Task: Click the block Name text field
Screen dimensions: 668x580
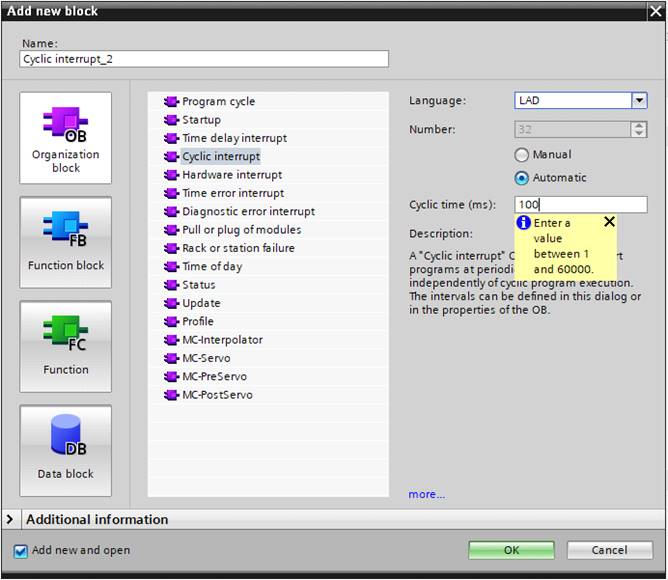Action: click(x=204, y=59)
